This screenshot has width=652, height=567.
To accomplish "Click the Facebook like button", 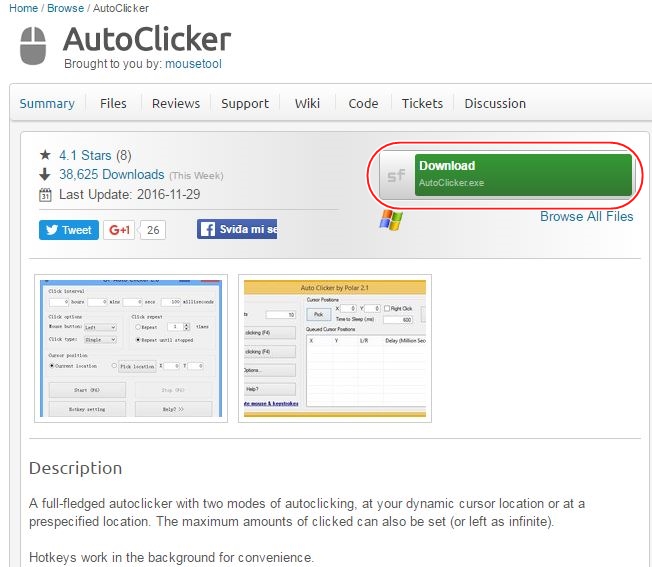I will click(x=237, y=229).
